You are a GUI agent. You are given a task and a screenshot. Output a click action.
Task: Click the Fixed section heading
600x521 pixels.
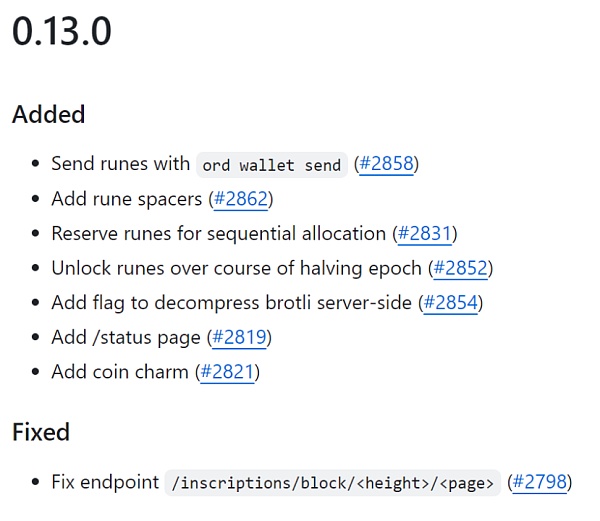41,432
